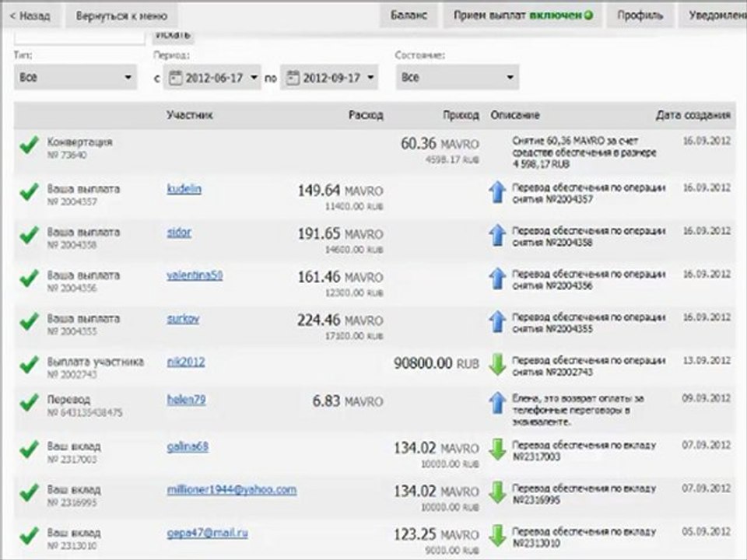Click the 90800.00 RUB amount
Screen dimensions: 747x560
tap(437, 364)
